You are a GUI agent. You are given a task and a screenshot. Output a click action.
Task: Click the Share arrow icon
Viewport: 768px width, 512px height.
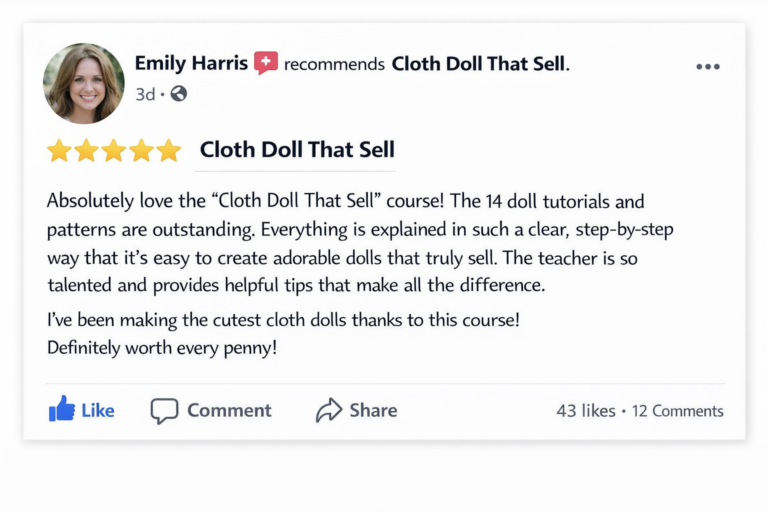[329, 410]
